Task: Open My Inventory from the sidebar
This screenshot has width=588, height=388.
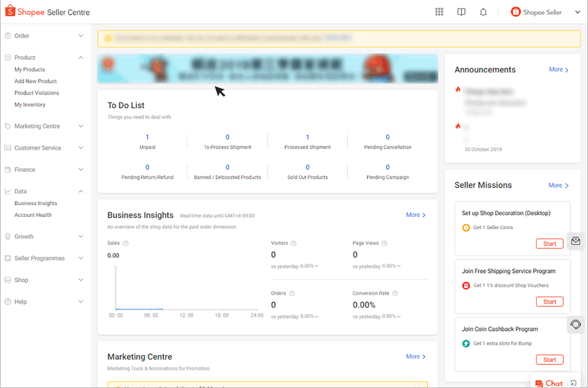Action: (31, 104)
